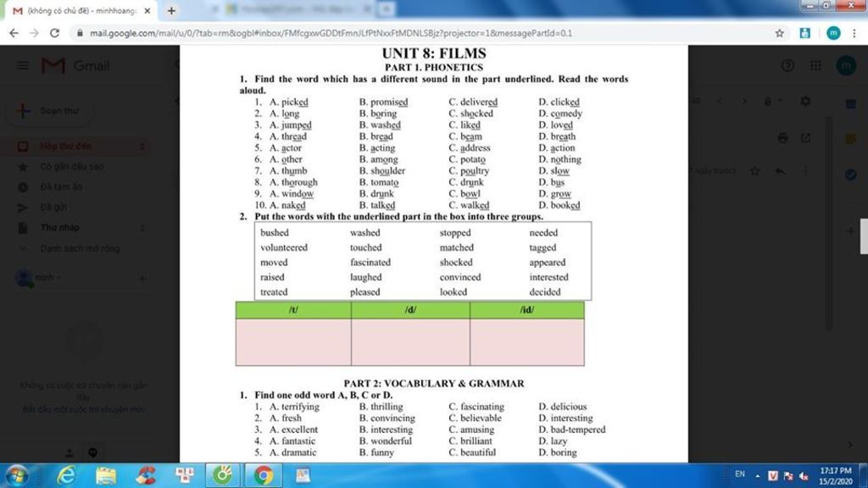The width and height of the screenshot is (868, 488).
Task: Open Google account avatar in Gmail
Action: [x=846, y=66]
